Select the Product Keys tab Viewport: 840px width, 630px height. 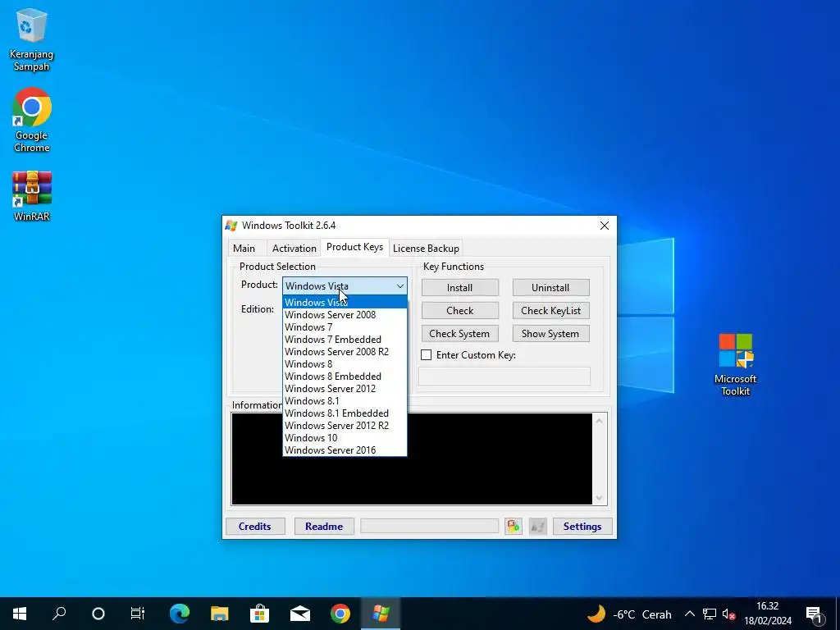click(x=354, y=247)
